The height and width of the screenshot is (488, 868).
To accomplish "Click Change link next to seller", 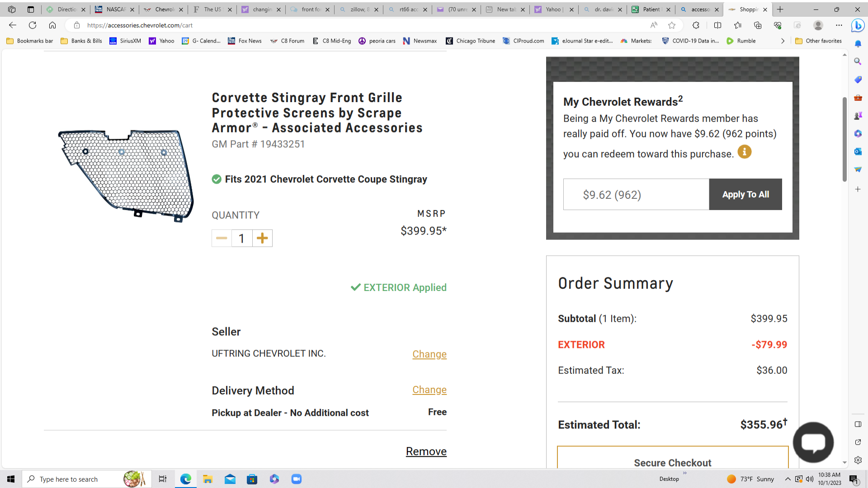I will pos(429,354).
